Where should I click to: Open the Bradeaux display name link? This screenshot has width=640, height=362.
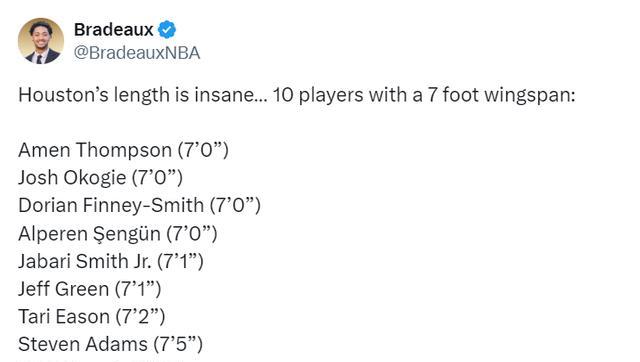pos(113,29)
